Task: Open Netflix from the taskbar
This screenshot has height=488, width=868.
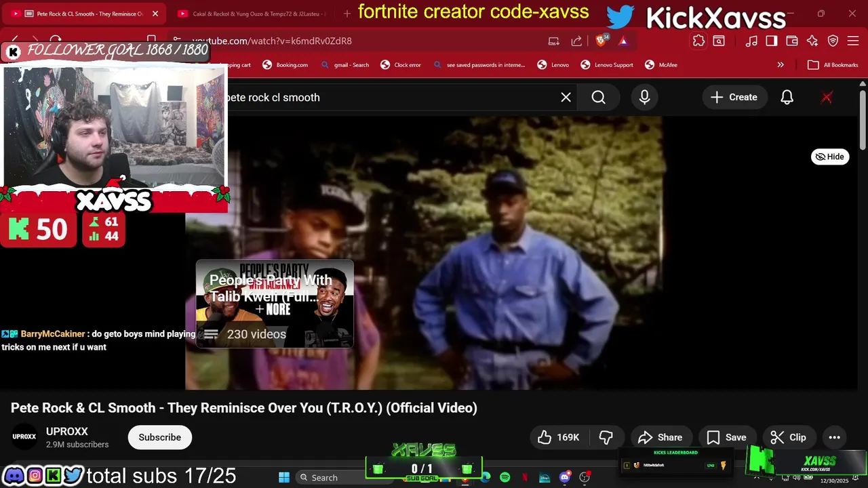Action: tap(524, 477)
